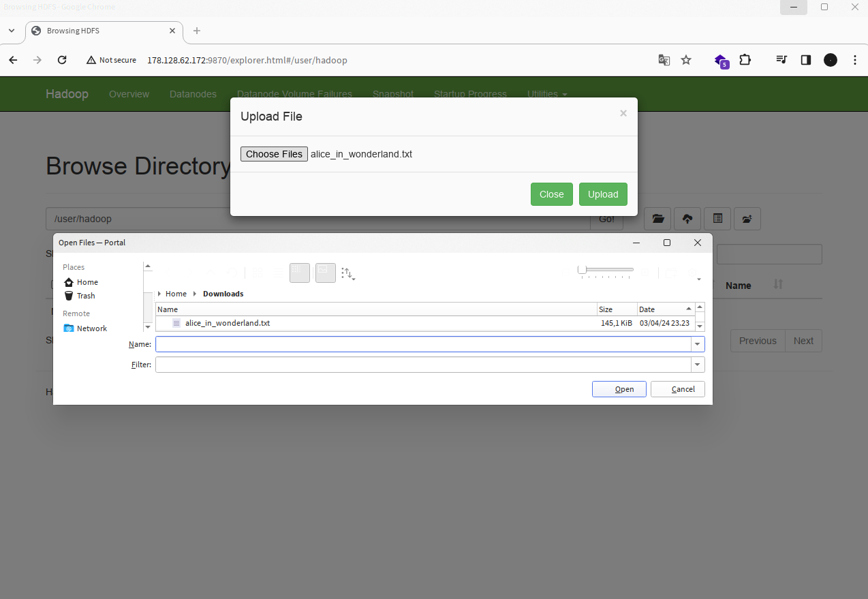The width and height of the screenshot is (868, 599).
Task: Click the icon zoom slider handle
Action: coord(582,270)
